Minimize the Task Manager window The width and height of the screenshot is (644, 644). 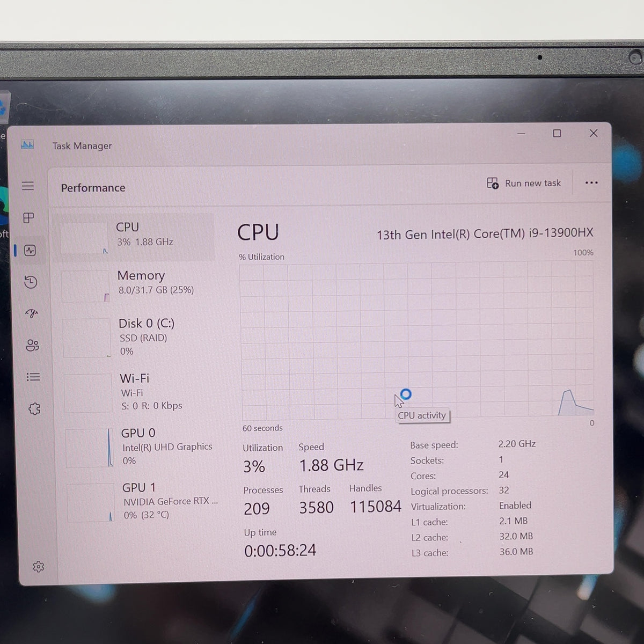tap(521, 133)
